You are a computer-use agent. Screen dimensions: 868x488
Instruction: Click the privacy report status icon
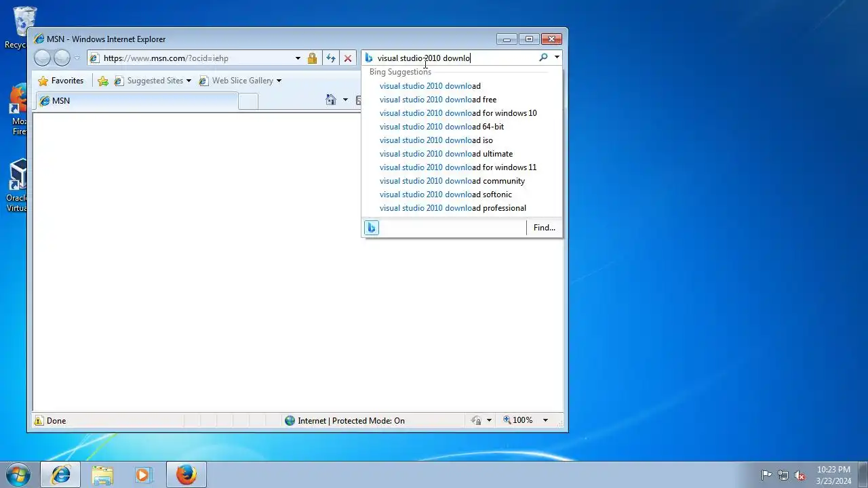[477, 421]
